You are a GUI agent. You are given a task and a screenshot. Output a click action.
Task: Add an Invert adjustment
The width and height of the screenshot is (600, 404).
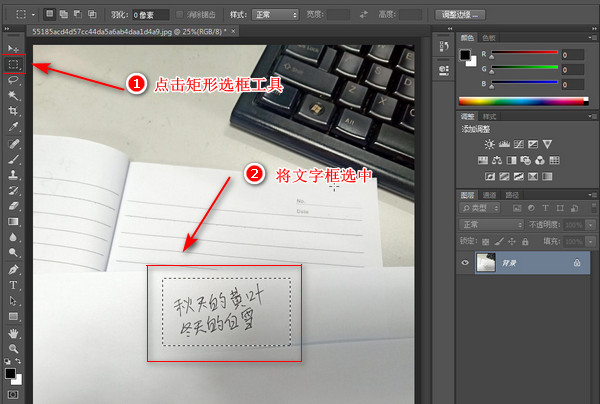490,176
